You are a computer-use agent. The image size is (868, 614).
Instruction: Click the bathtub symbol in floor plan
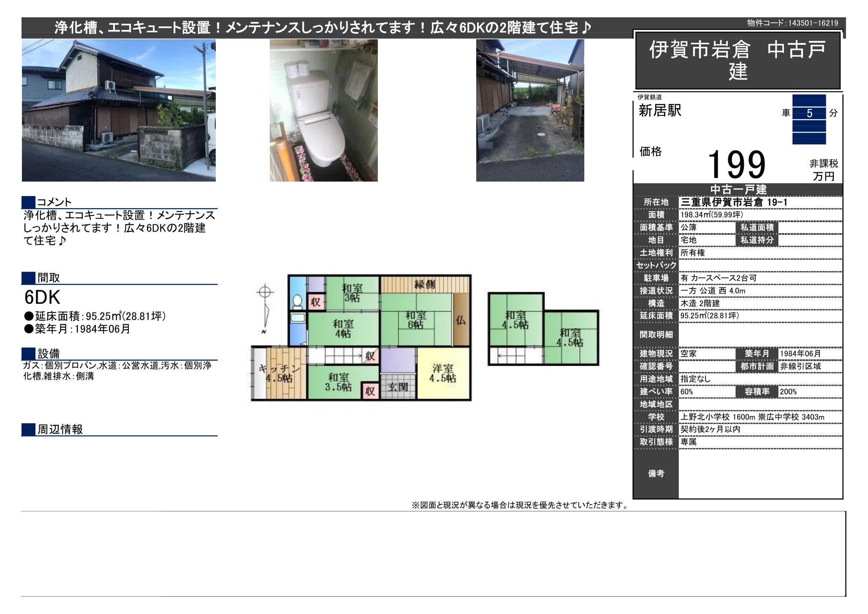pyautogui.click(x=298, y=318)
